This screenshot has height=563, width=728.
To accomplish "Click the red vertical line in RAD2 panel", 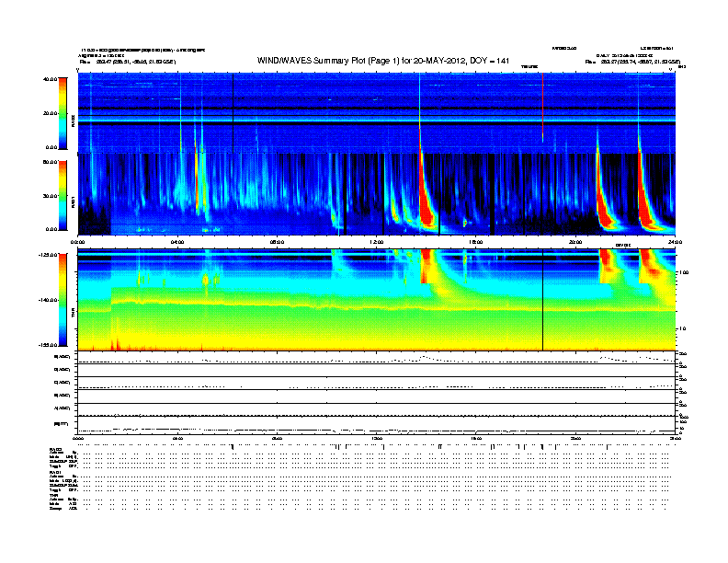I will pos(542,108).
